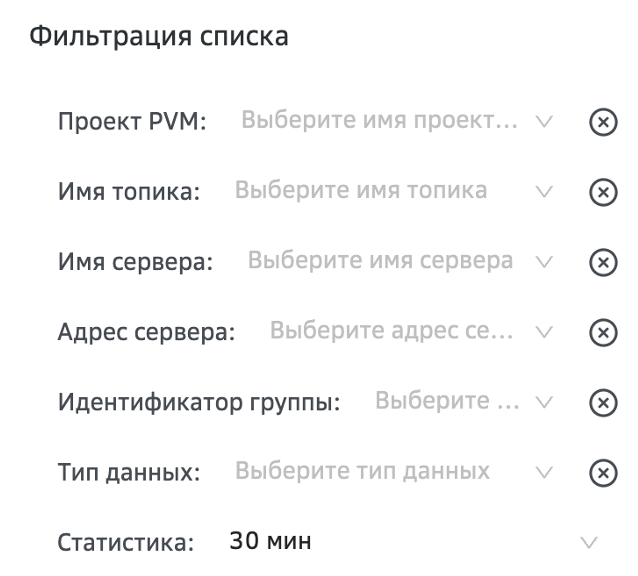Image resolution: width=638 pixels, height=576 pixels.
Task: Clear the Имя сервера filter
Action: click(599, 262)
